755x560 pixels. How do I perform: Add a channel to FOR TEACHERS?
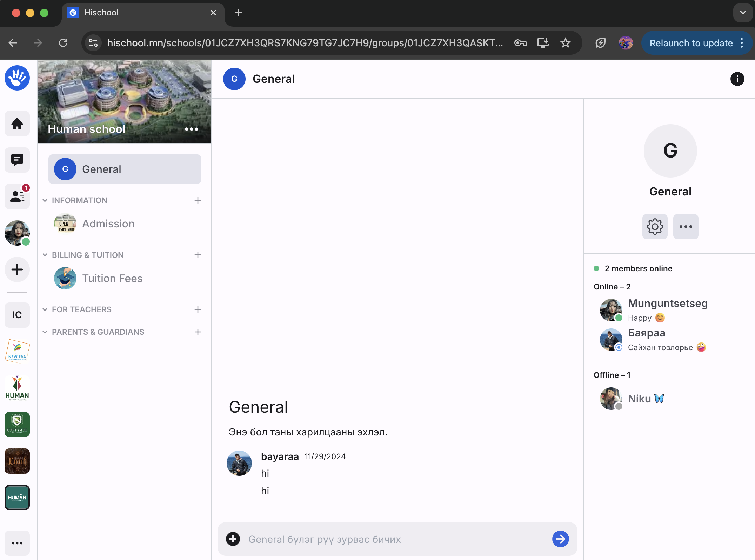click(x=198, y=309)
